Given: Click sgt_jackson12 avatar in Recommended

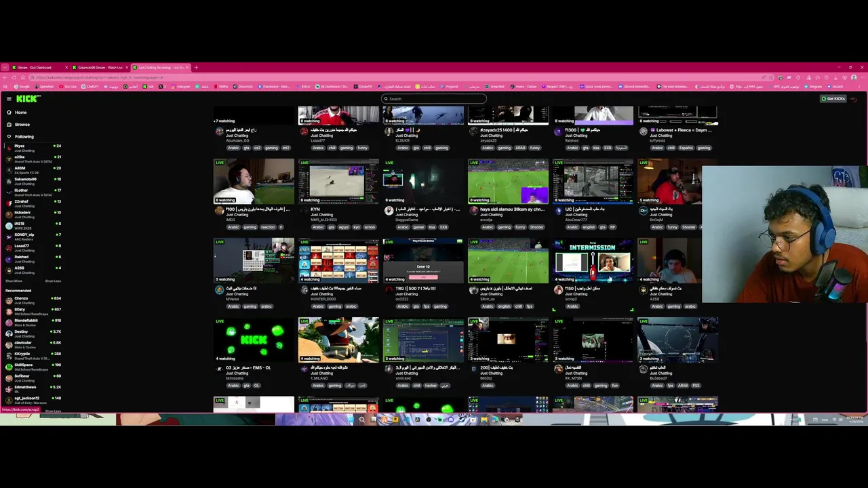Looking at the screenshot, I should tap(9, 400).
